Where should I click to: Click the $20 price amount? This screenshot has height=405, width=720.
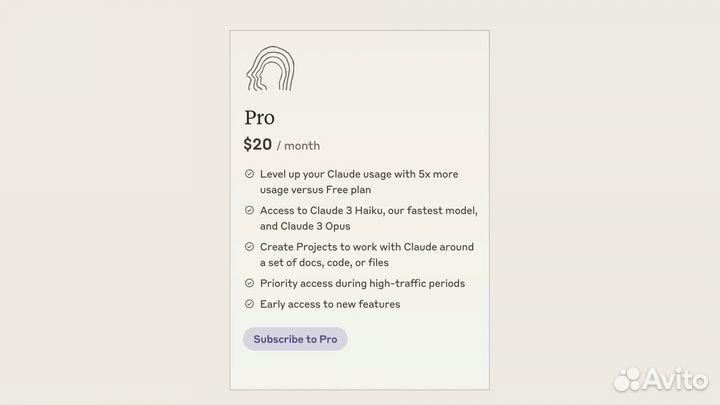pos(258,144)
